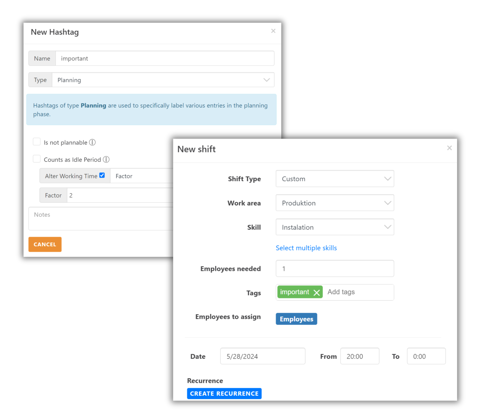504x420 pixels.
Task: Focus the Employees needed field
Action: coord(335,269)
